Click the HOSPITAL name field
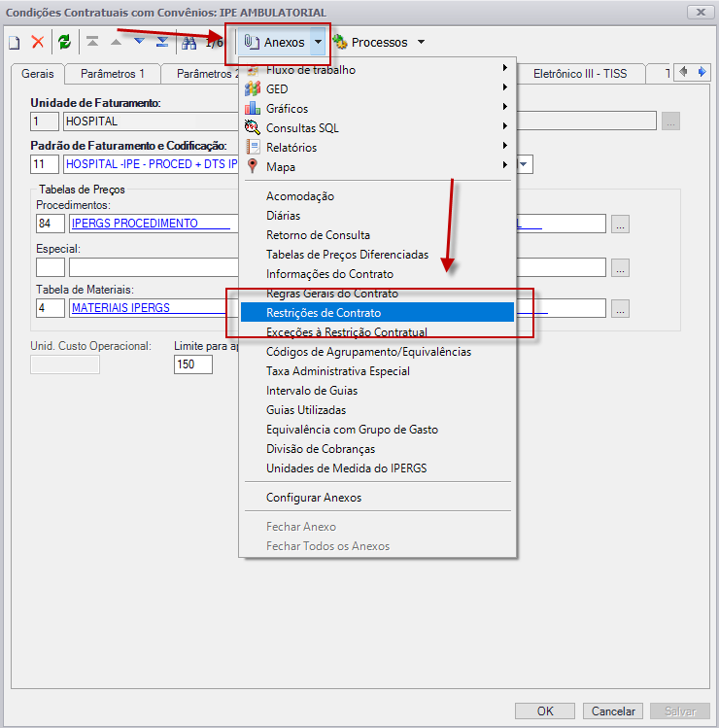 point(151,121)
